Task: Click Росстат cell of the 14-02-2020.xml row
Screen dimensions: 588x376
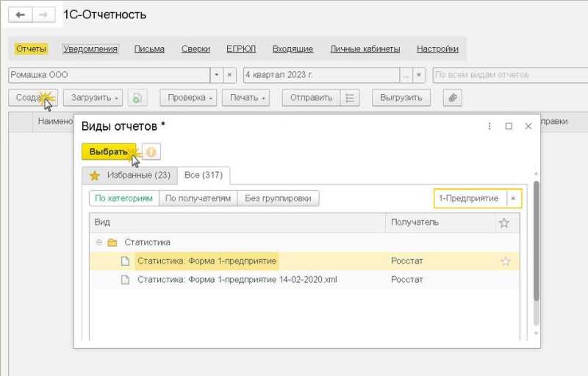Action: tap(440, 280)
